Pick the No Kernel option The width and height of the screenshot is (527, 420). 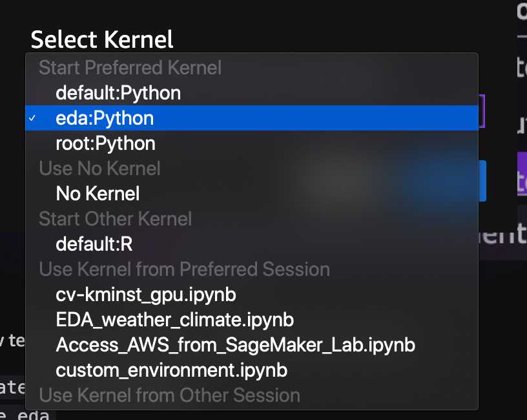click(x=252, y=193)
